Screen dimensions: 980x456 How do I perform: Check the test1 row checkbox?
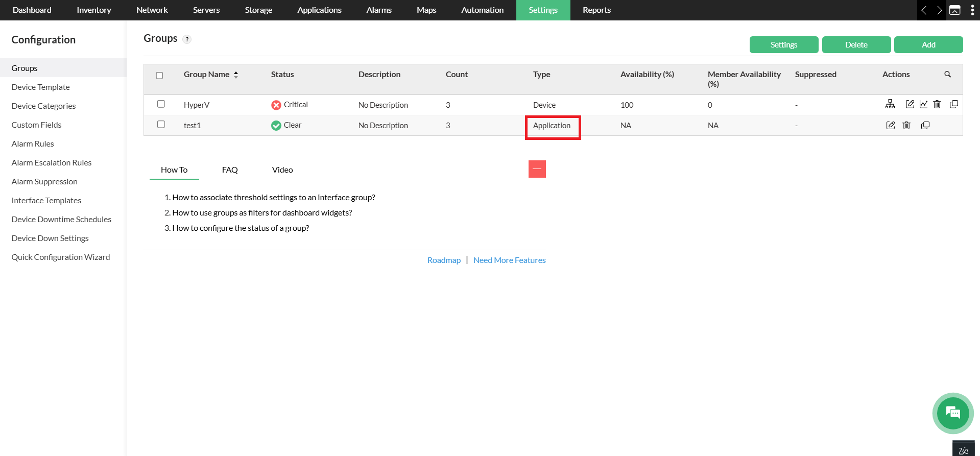[161, 125]
